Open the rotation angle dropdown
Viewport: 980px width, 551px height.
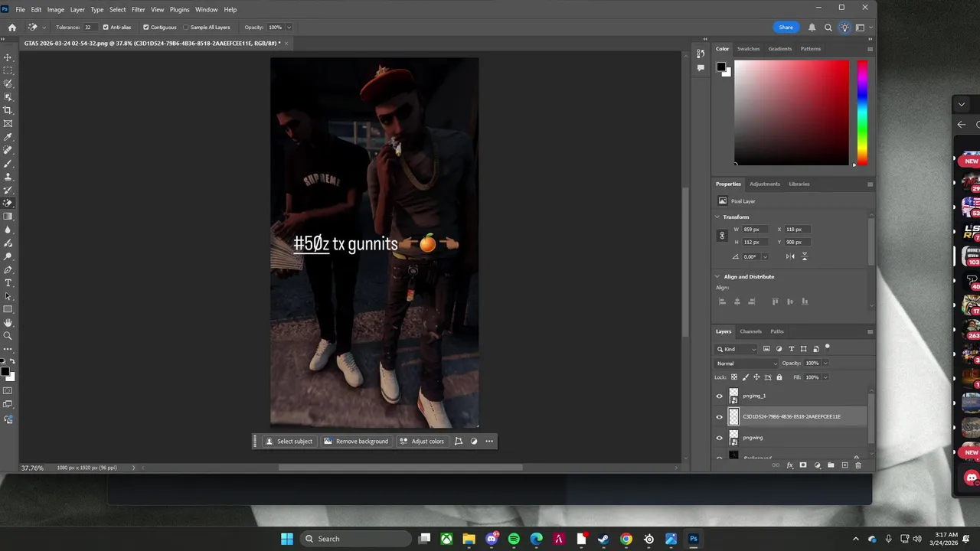pos(765,257)
